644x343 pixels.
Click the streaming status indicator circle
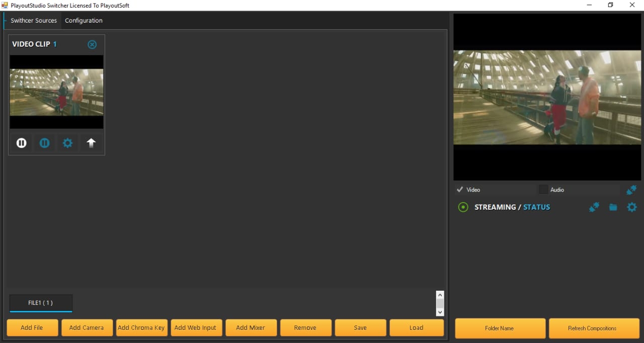tap(463, 207)
